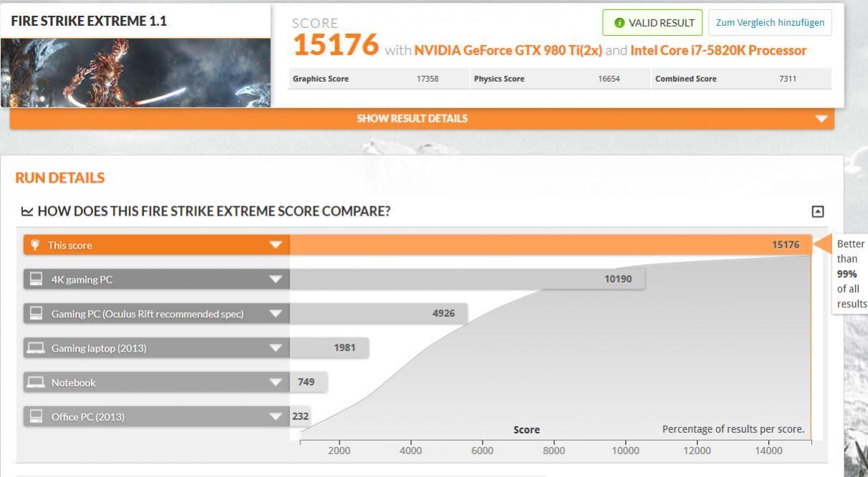Viewport: 868px width, 477px height.
Task: Click the 1981 score bar
Action: coord(329,348)
